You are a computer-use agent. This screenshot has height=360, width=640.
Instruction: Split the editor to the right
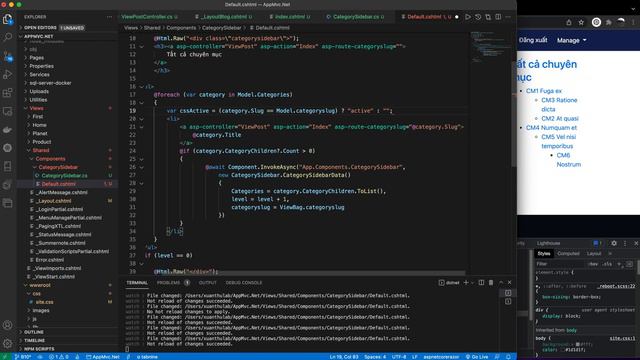pyautogui.click(x=498, y=17)
